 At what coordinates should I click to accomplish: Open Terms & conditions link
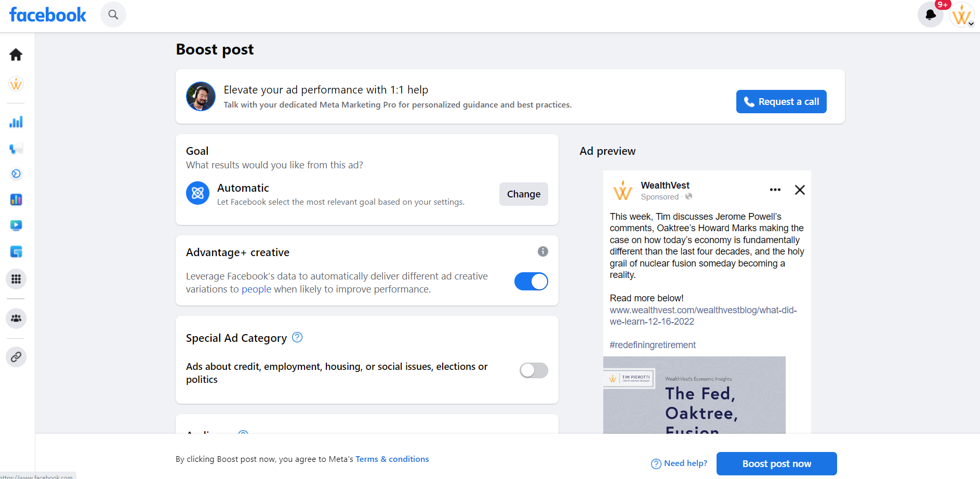(x=392, y=459)
